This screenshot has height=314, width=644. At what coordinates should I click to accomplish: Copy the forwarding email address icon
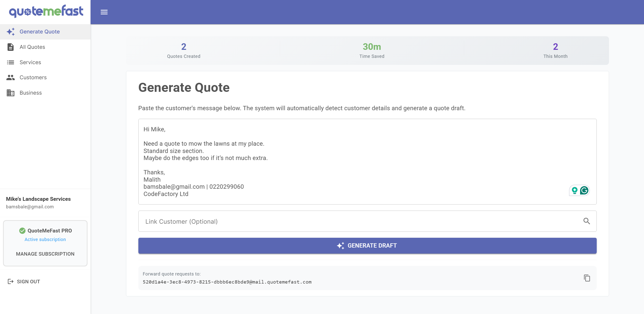[x=587, y=278]
